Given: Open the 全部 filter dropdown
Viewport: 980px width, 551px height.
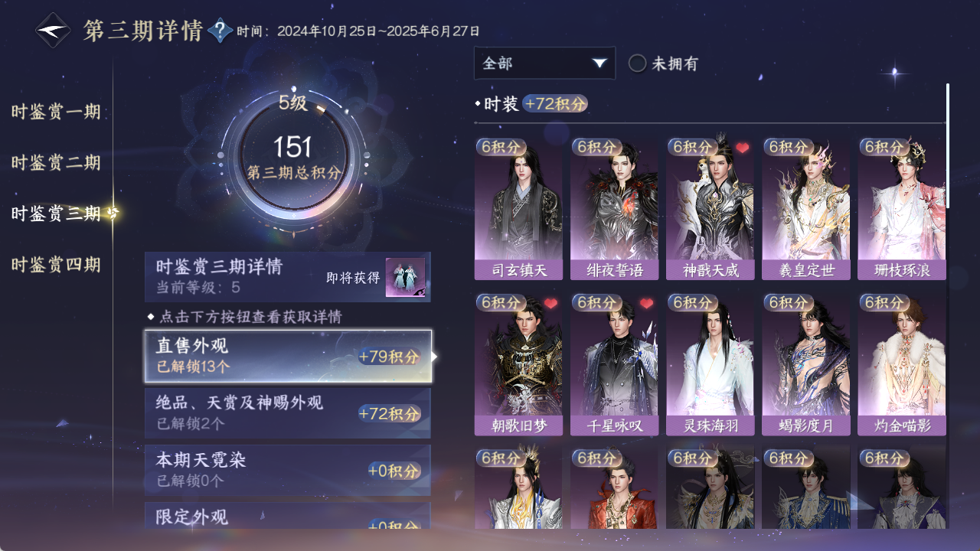Looking at the screenshot, I should point(544,64).
